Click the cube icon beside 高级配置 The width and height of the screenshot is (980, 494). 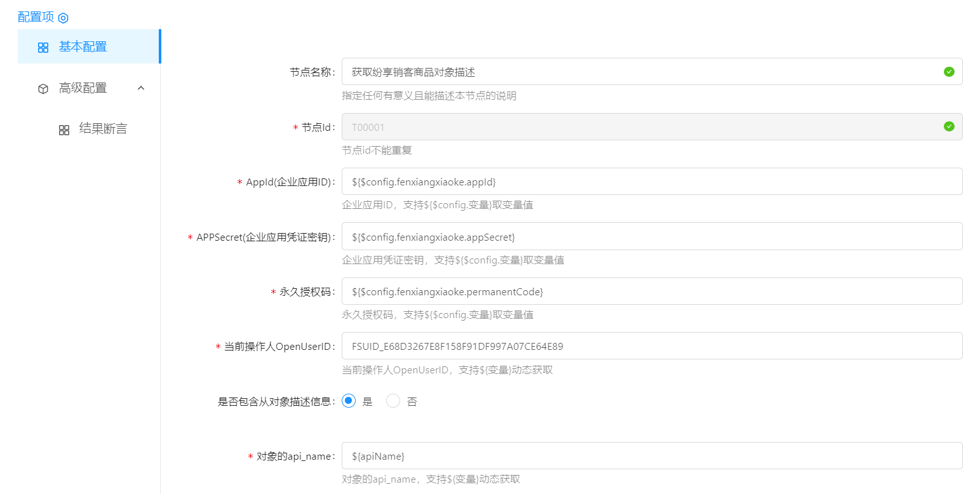pos(43,89)
